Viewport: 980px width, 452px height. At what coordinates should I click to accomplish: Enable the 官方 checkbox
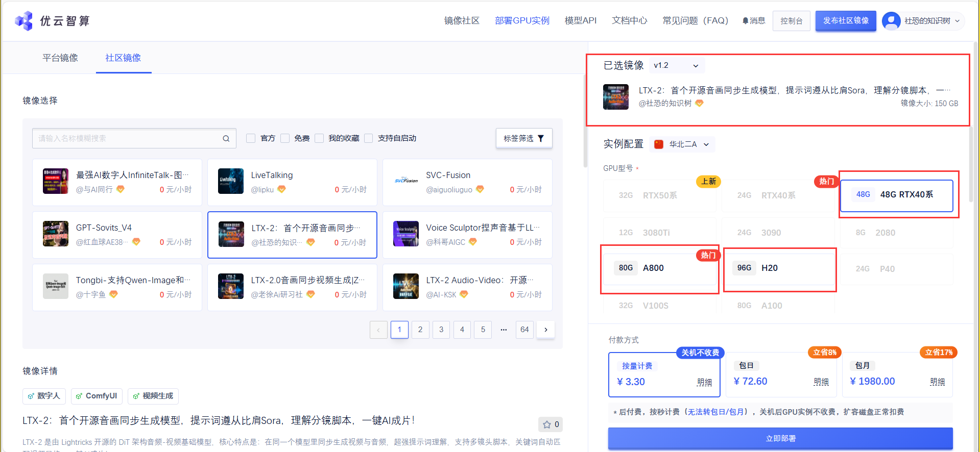click(x=251, y=138)
